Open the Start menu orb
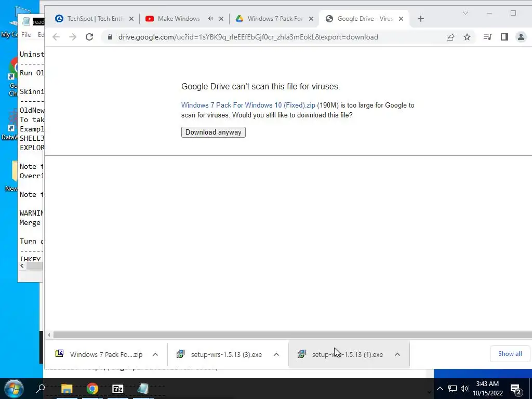This screenshot has height=399, width=532. [x=13, y=389]
